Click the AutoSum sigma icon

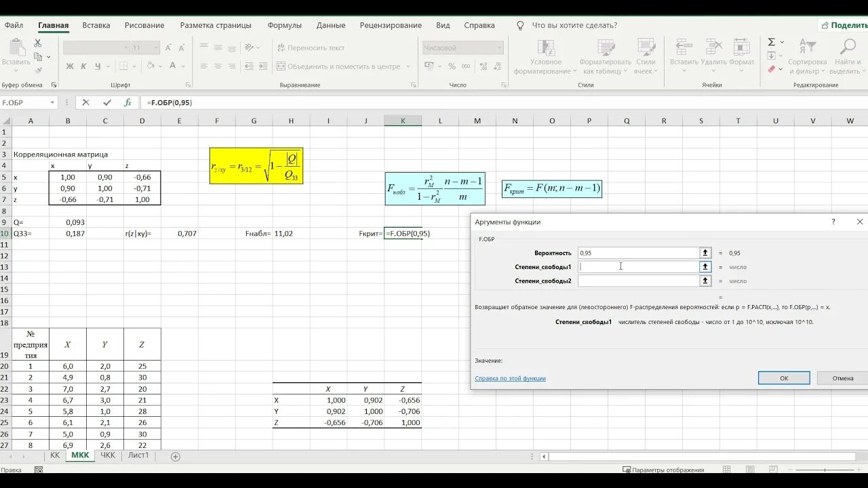[x=772, y=42]
